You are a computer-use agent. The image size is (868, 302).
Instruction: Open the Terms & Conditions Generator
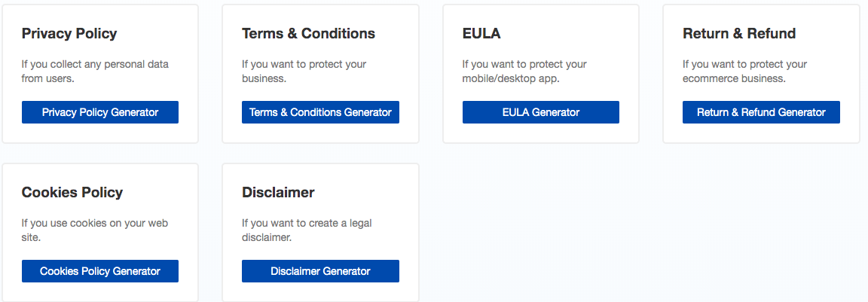pyautogui.click(x=320, y=112)
